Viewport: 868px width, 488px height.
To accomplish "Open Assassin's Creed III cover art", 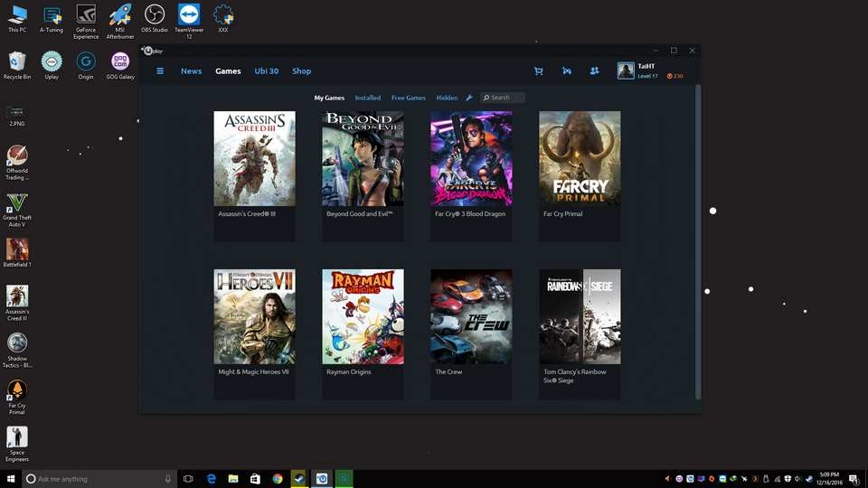I will (x=255, y=159).
